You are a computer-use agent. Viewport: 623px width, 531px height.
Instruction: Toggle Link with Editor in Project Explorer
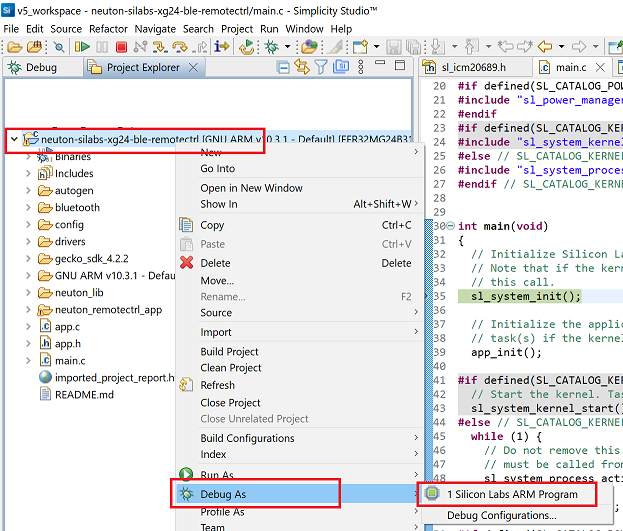tap(303, 67)
